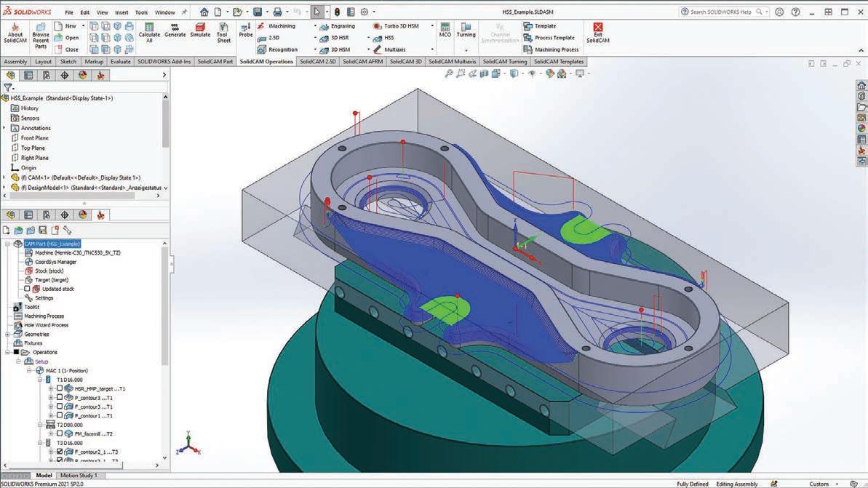This screenshot has width=868, height=488.
Task: Click the Recognition operation icon
Action: [x=261, y=49]
